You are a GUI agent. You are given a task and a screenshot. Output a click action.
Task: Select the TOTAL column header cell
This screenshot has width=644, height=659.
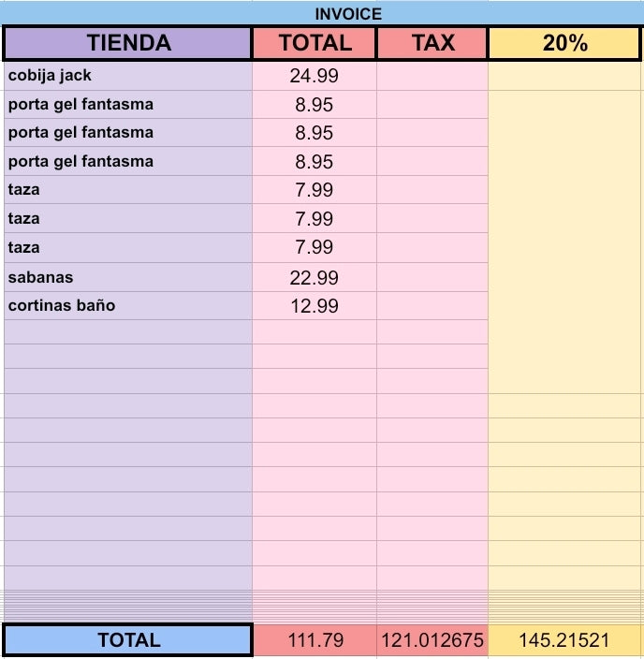(315, 43)
